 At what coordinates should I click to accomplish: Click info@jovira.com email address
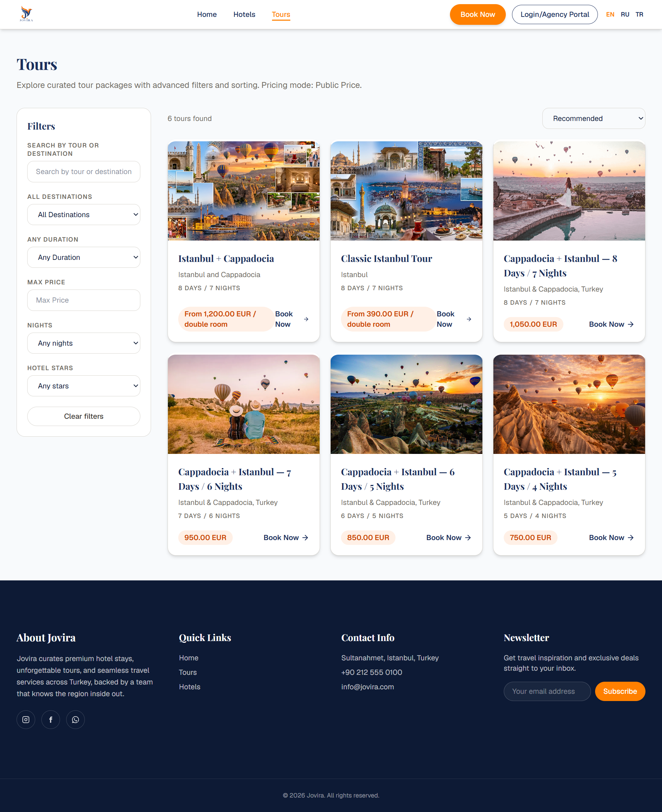pos(367,687)
